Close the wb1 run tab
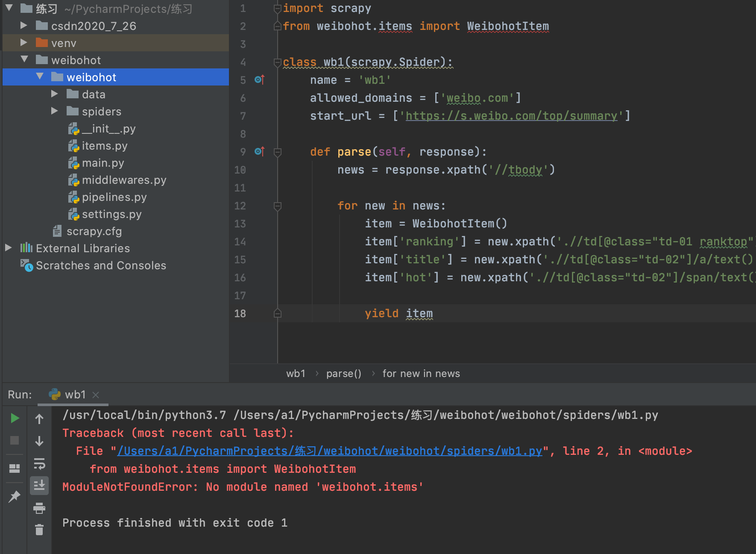 (96, 395)
